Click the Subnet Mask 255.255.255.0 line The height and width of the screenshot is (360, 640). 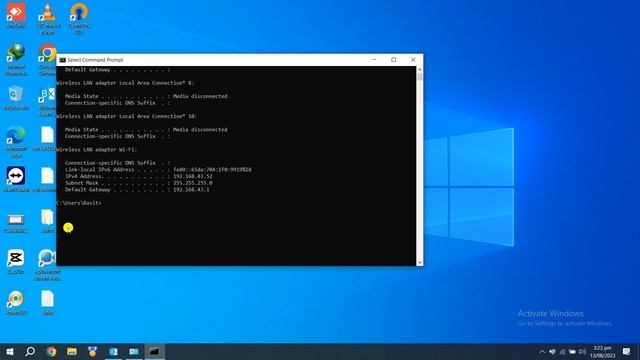(x=138, y=183)
